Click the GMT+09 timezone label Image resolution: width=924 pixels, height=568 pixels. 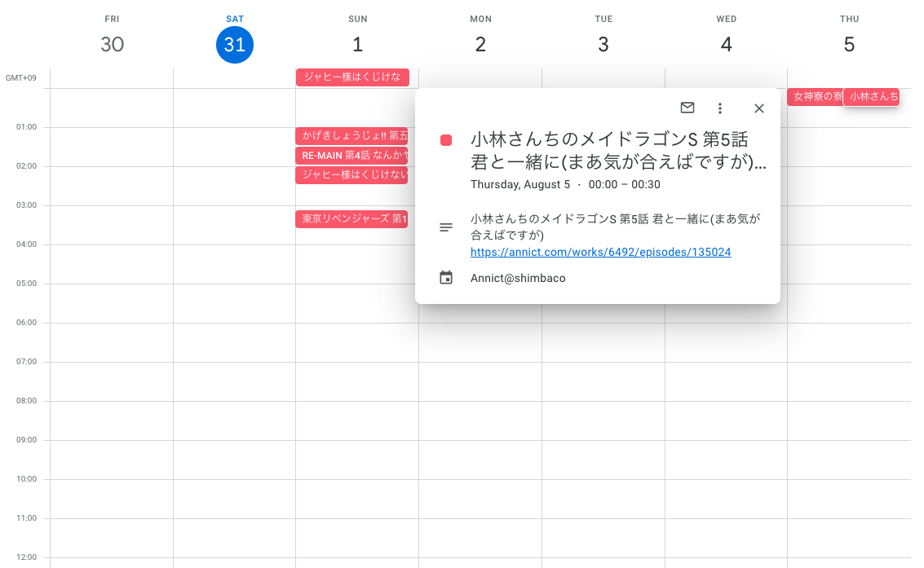pos(21,77)
